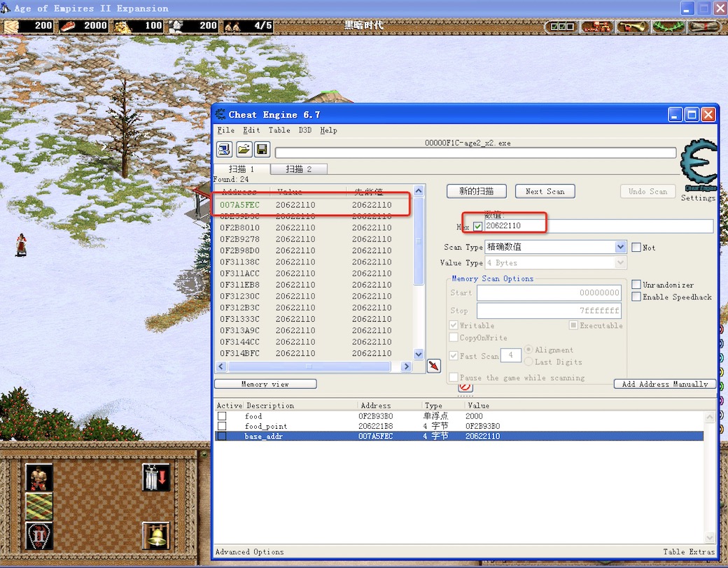Image resolution: width=728 pixels, height=568 pixels.
Task: Open the chat horn icon
Action: (x=632, y=27)
